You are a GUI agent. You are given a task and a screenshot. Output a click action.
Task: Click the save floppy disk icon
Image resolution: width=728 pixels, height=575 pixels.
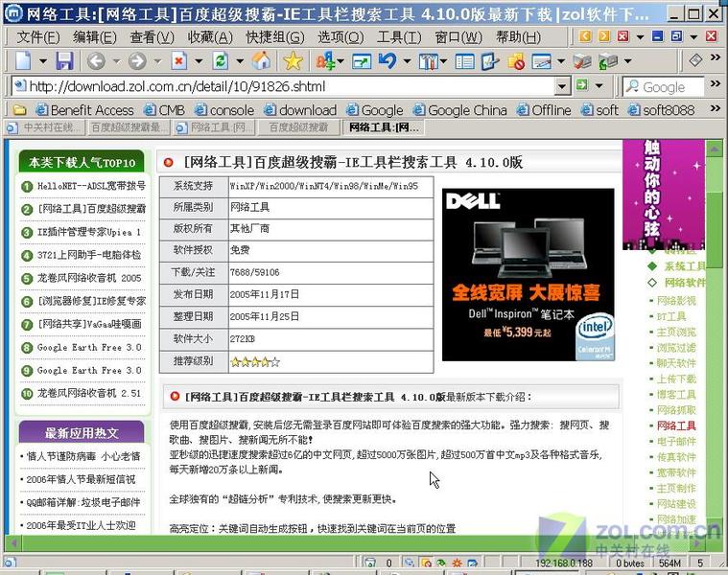click(64, 60)
